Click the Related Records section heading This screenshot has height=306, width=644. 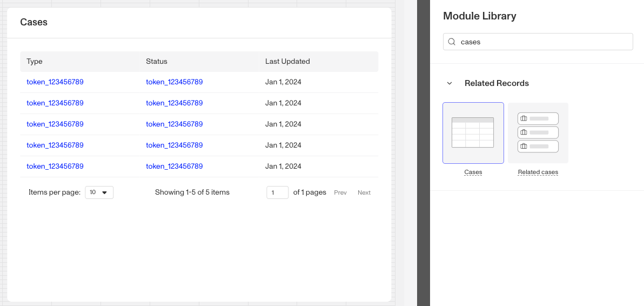pos(497,83)
